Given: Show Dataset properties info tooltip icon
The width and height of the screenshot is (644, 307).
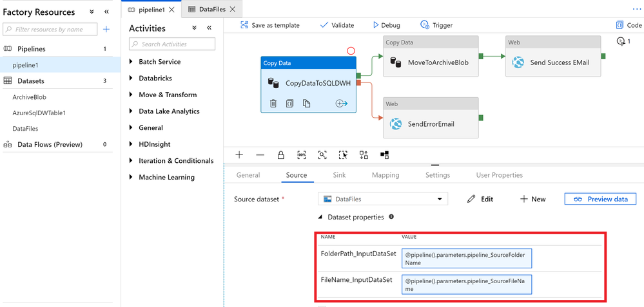Looking at the screenshot, I should tap(391, 217).
